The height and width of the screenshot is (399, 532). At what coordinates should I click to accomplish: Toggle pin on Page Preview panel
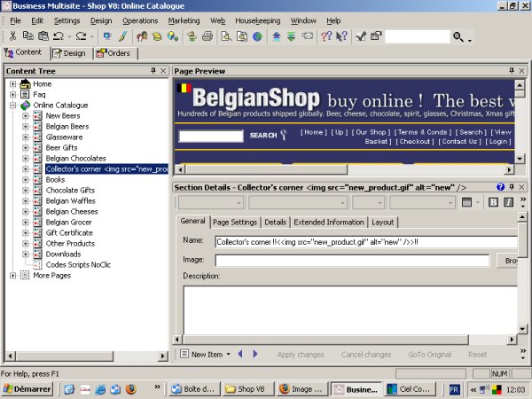[x=510, y=70]
